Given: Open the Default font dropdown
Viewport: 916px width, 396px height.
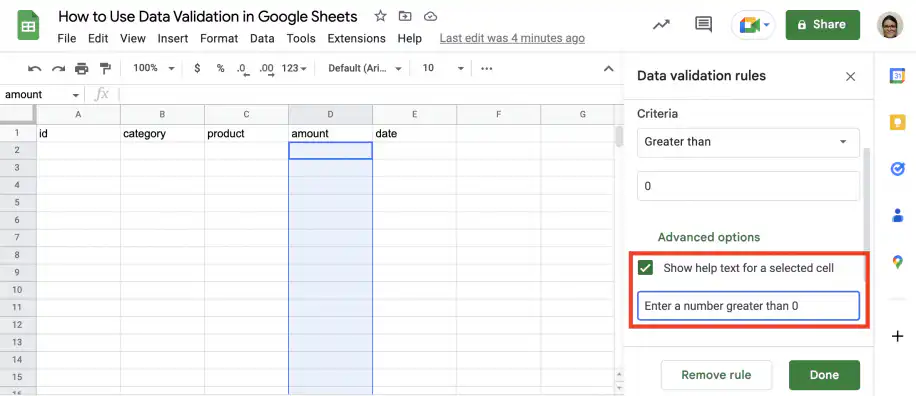Looking at the screenshot, I should [x=365, y=68].
